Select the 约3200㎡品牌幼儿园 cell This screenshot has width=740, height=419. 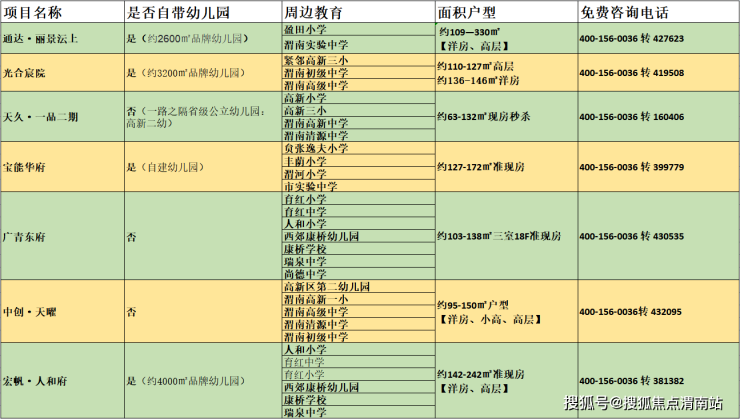203,73
